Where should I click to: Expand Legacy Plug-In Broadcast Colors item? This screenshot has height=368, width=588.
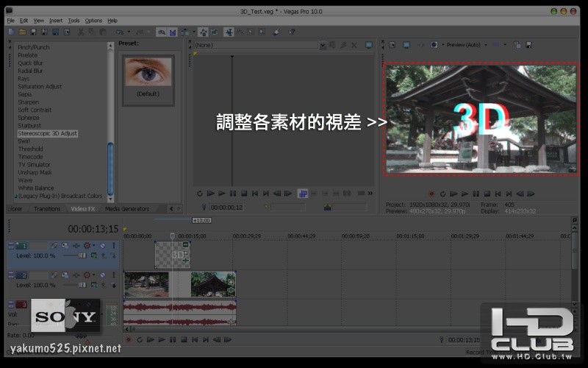point(15,196)
